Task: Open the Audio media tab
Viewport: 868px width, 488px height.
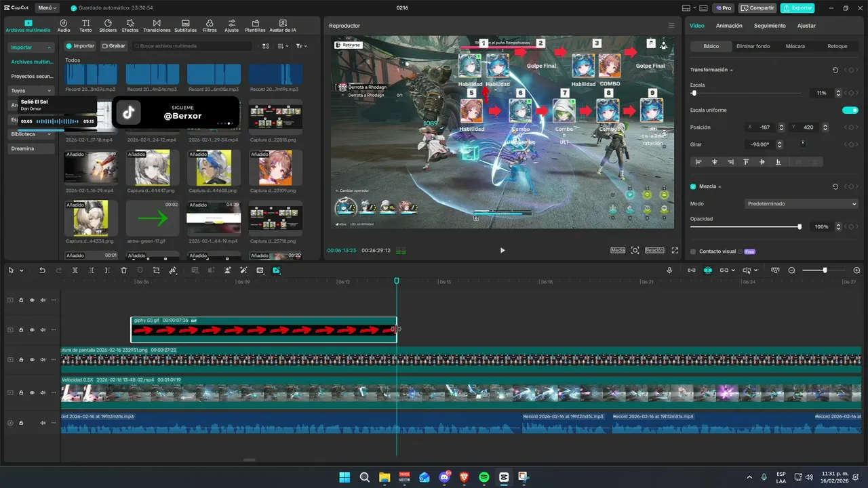Action: point(64,26)
